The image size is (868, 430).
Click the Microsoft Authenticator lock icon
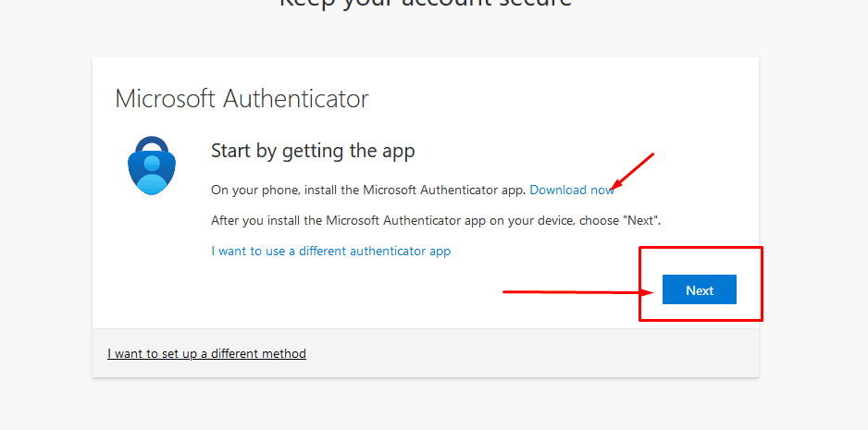point(151,165)
